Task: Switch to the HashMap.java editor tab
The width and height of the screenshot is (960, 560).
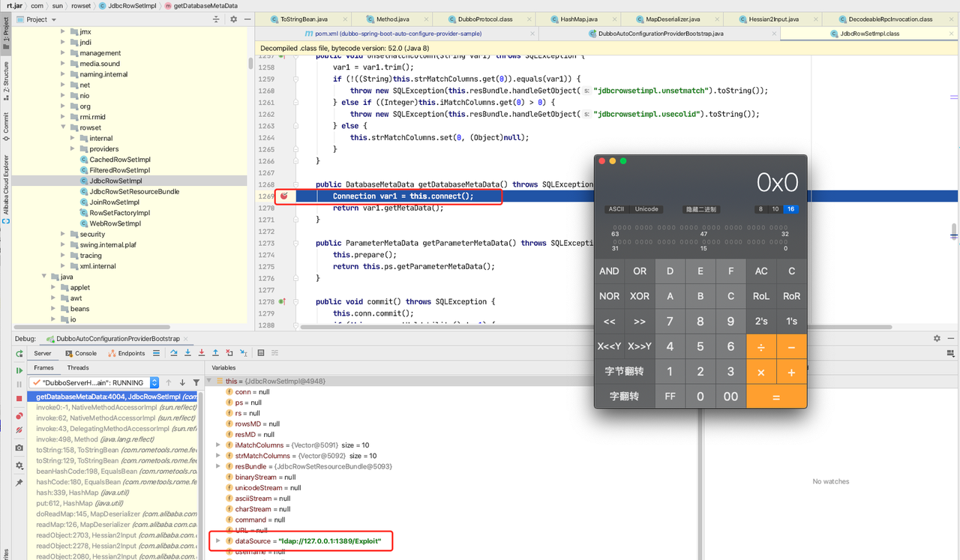Action: (578, 19)
